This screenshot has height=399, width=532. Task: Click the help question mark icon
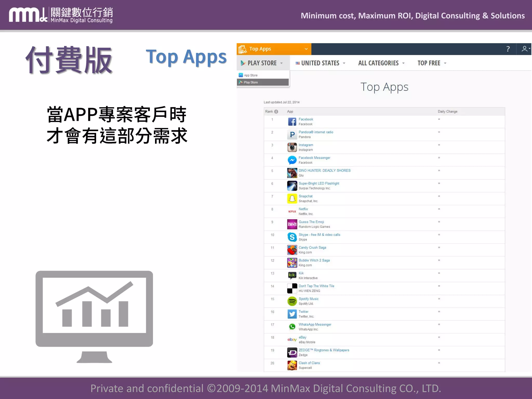508,49
